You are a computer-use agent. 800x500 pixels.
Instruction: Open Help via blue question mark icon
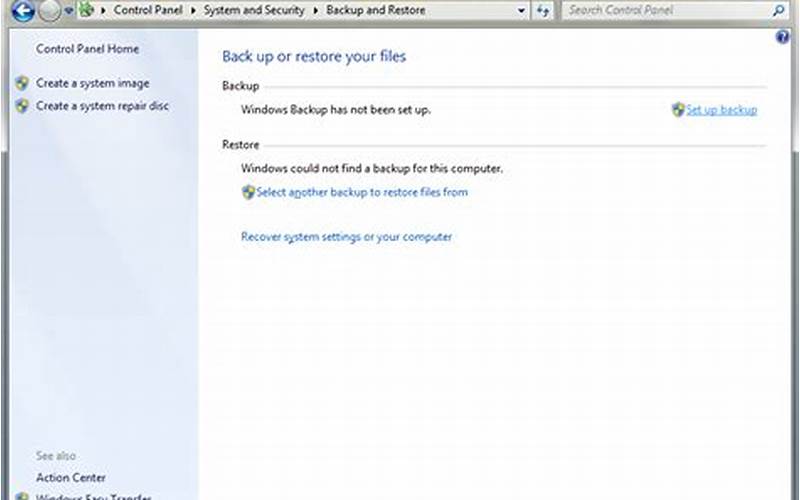click(782, 37)
